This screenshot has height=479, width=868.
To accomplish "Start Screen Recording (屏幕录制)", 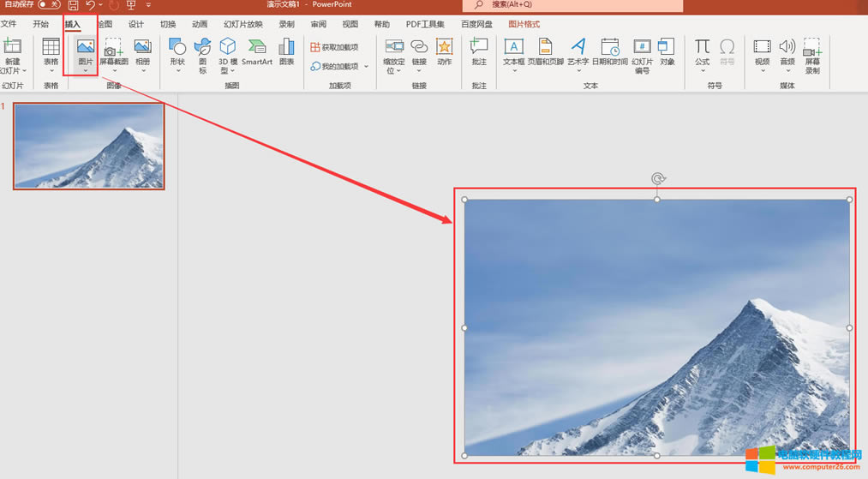I will pos(811,53).
